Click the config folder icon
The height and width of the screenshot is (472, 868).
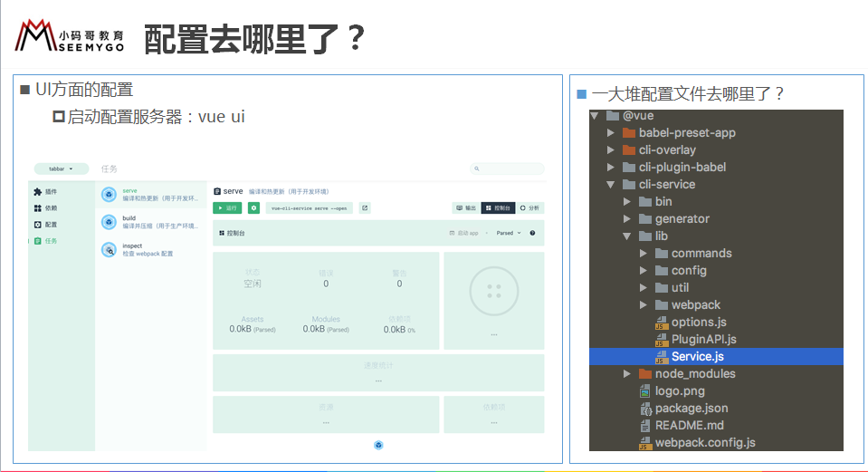click(x=661, y=270)
